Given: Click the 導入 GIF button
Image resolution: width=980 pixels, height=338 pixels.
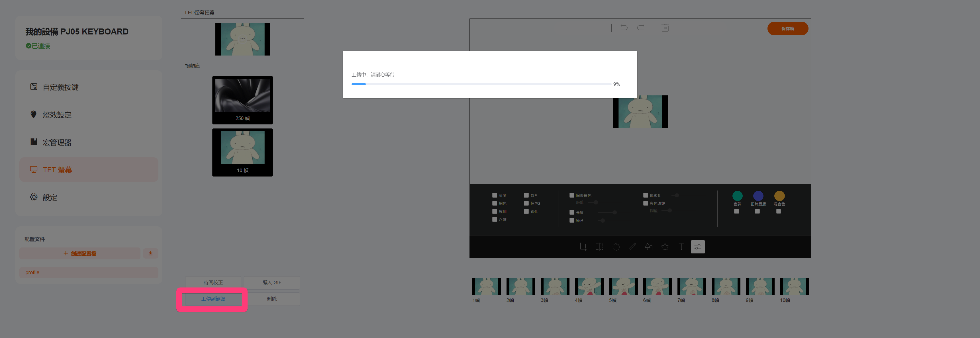Looking at the screenshot, I should [271, 282].
